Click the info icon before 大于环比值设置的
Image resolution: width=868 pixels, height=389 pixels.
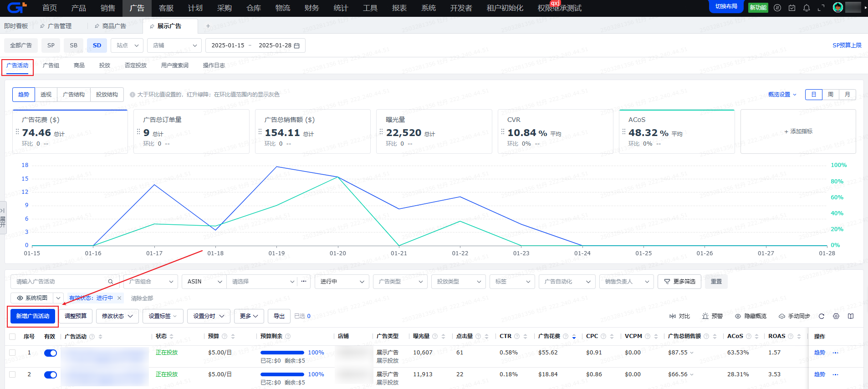(133, 95)
